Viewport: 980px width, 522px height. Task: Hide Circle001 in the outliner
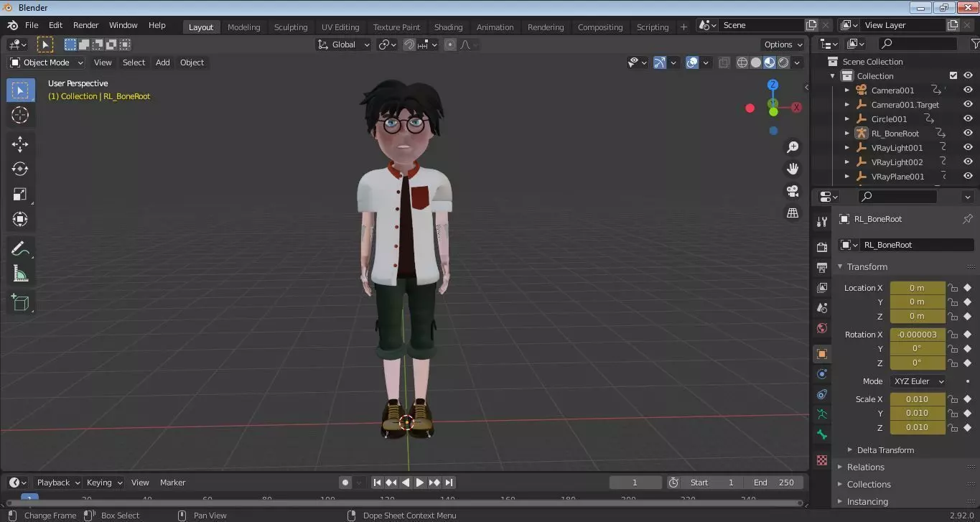[x=968, y=119]
